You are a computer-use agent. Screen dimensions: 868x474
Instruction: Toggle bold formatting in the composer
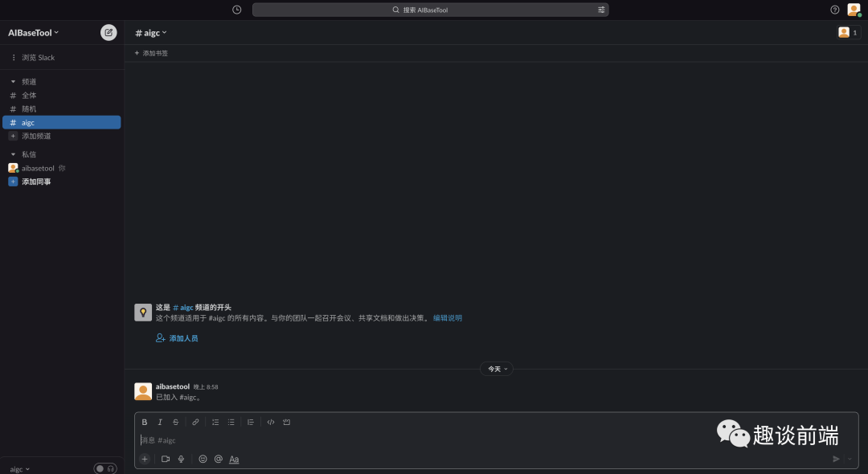coord(144,422)
